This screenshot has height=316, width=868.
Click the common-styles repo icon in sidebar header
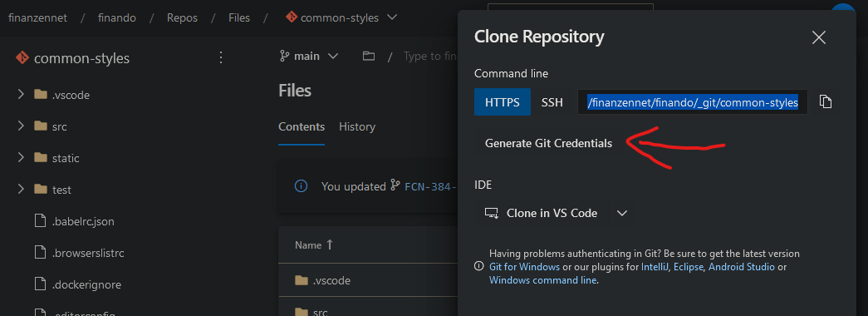[22, 57]
